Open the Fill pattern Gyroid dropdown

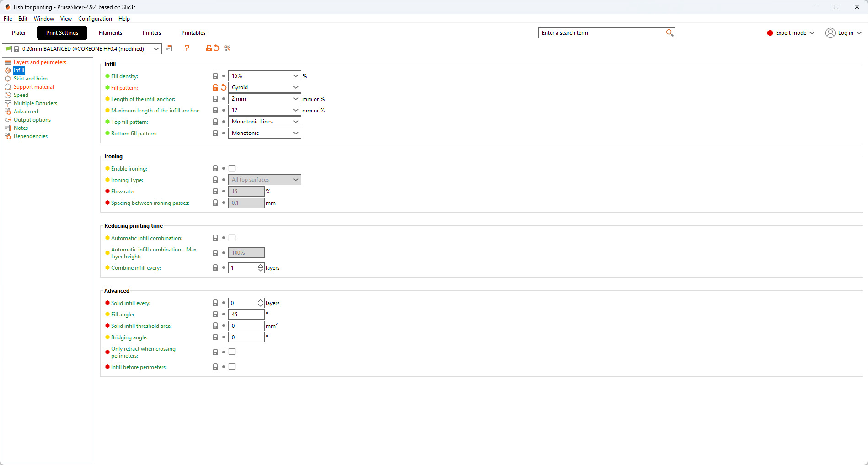click(264, 87)
